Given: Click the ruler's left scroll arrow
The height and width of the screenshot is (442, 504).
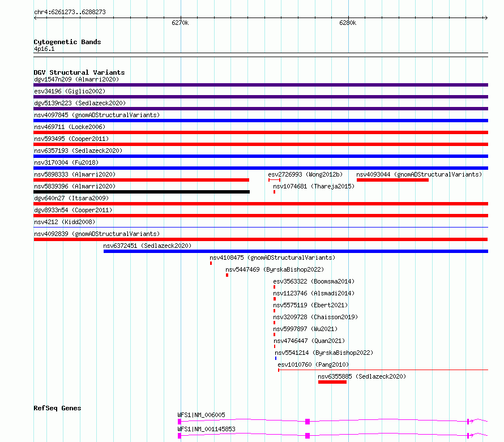Looking at the screenshot, I should (x=35, y=18).
